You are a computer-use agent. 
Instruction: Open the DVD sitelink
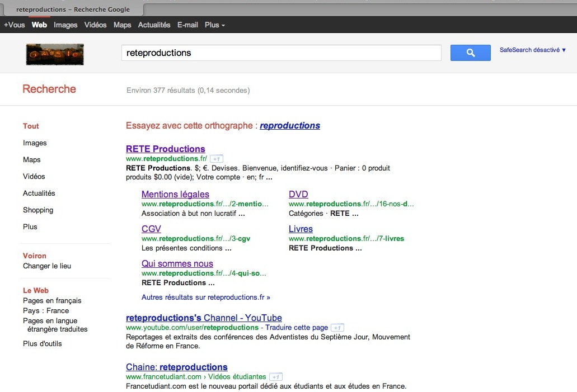298,194
